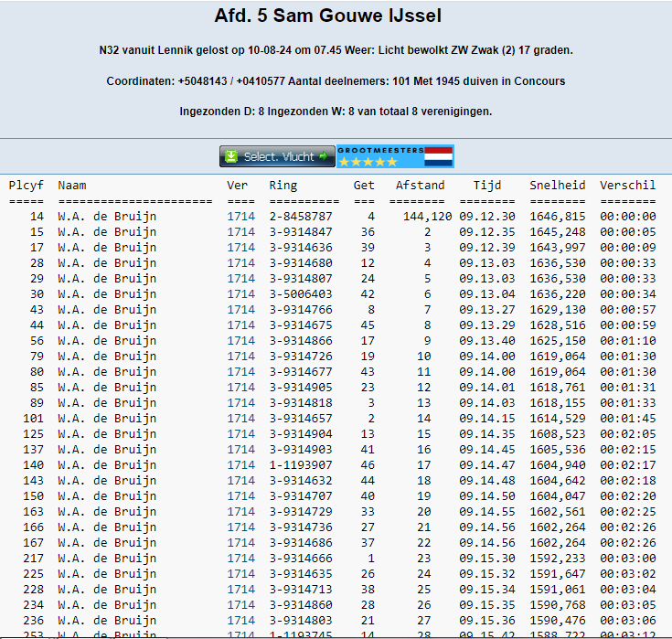Screen dimensions: 672x639
Task: Click the green download icon on Select. Vlucht
Action: coord(231,156)
